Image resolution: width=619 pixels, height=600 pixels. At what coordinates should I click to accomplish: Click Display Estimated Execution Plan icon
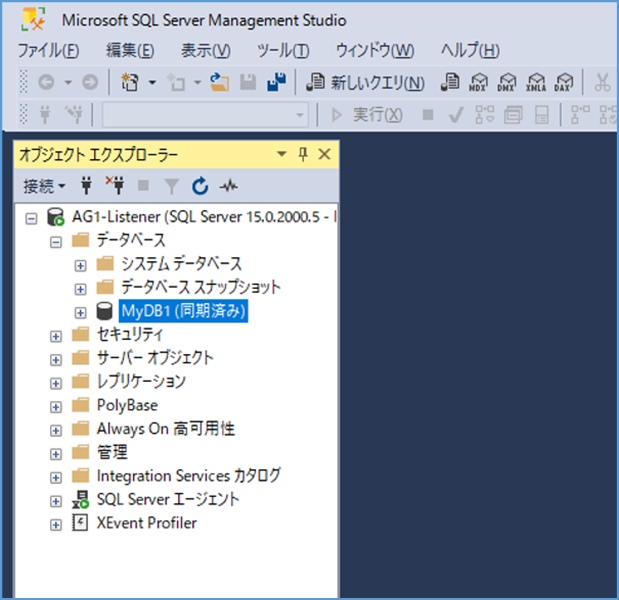pos(484,115)
